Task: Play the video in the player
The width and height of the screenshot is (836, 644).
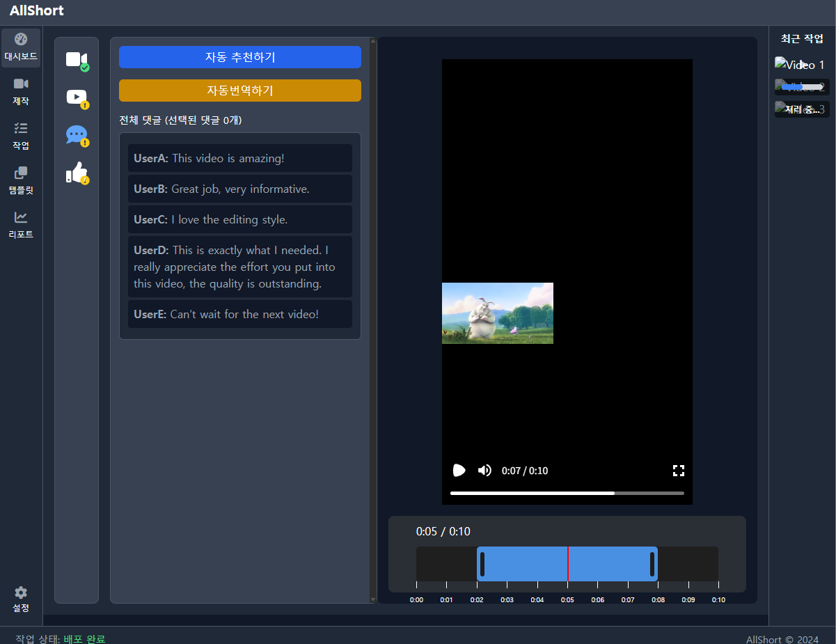Action: point(459,471)
